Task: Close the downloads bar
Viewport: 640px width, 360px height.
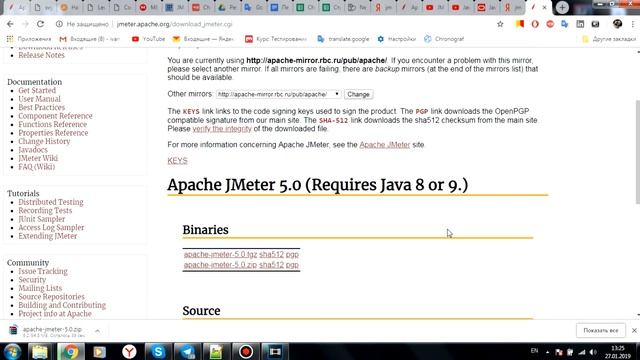Action: pos(634,331)
